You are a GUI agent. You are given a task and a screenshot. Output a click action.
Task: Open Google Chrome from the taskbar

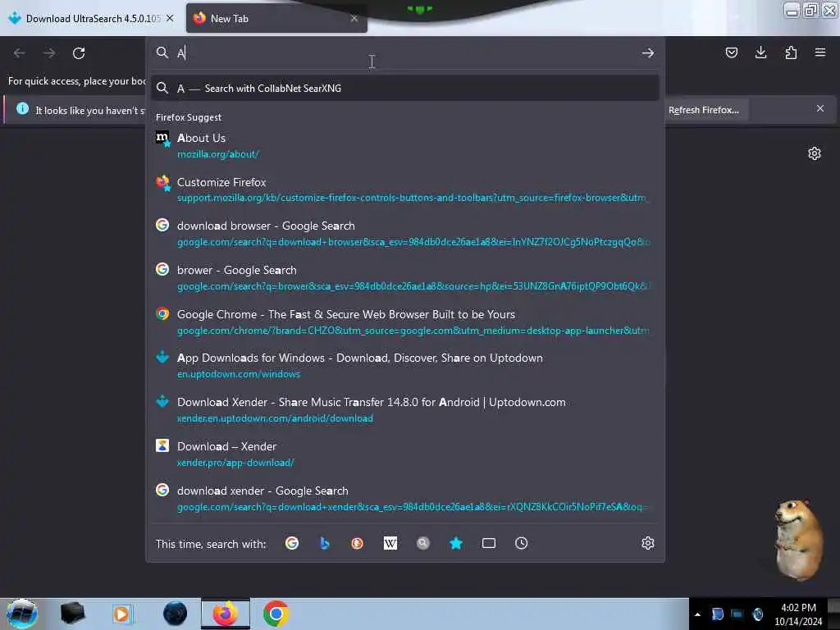pos(276,614)
